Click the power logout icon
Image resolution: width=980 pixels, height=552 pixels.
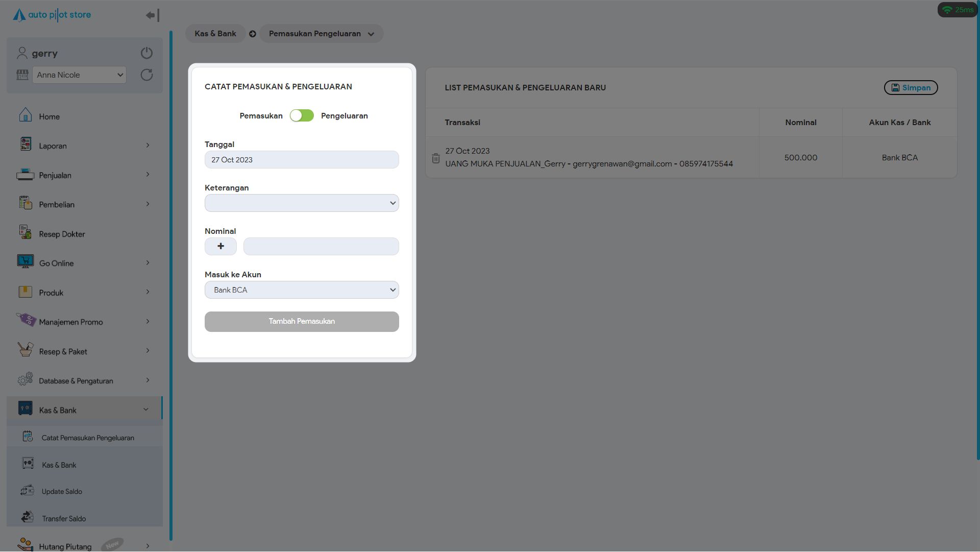click(x=146, y=53)
